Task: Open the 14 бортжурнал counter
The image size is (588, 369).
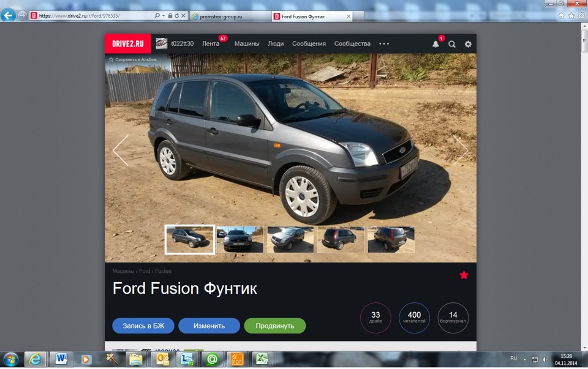Action: (x=453, y=318)
